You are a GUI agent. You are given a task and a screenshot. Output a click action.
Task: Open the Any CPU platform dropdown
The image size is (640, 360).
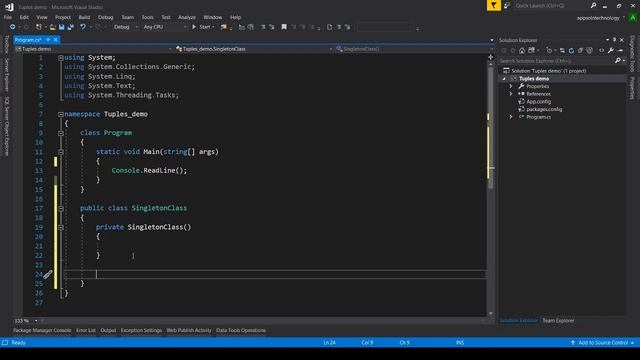[x=164, y=27]
